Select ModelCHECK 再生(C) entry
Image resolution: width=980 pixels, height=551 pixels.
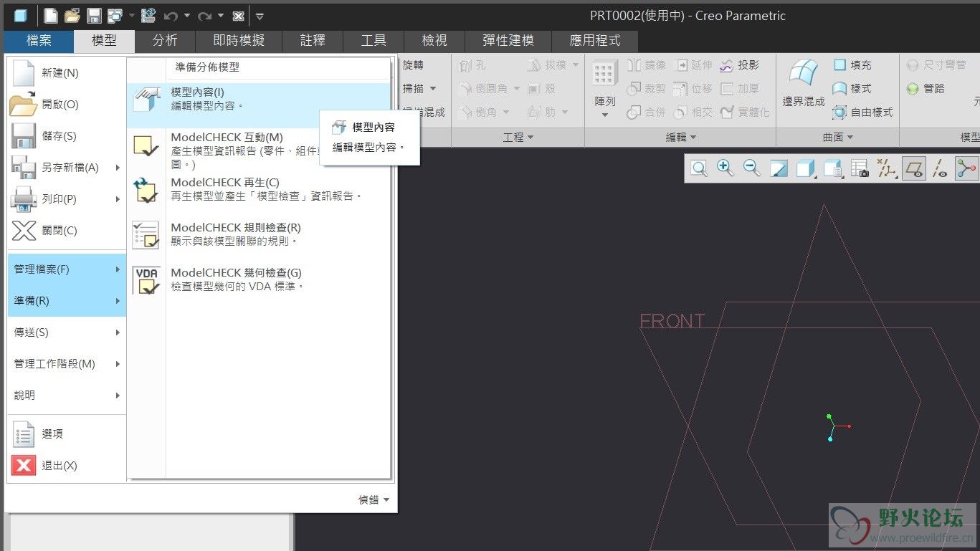click(259, 190)
